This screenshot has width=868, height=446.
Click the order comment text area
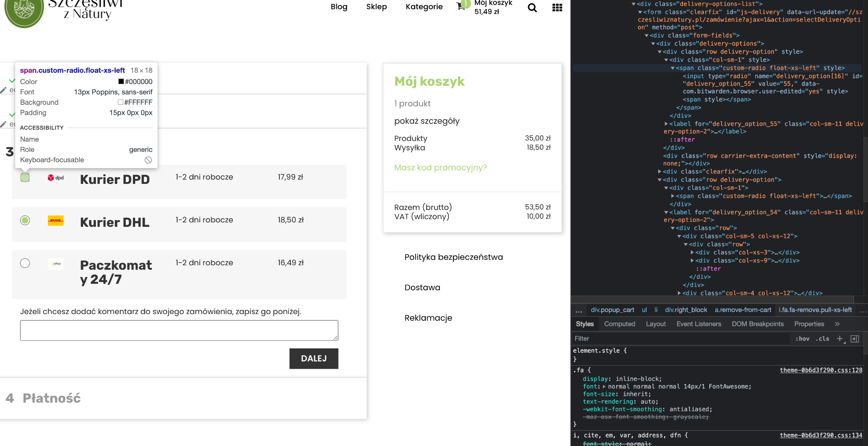(179, 330)
